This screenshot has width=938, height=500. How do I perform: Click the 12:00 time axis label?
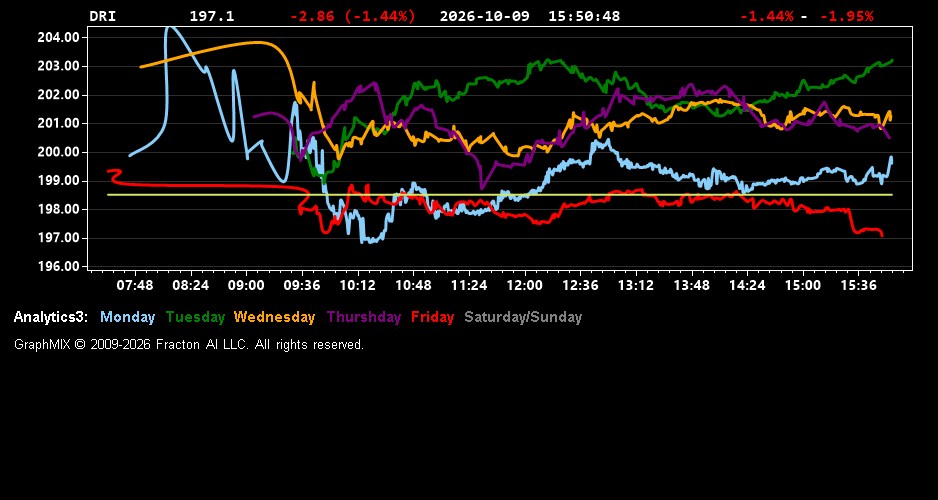525,285
